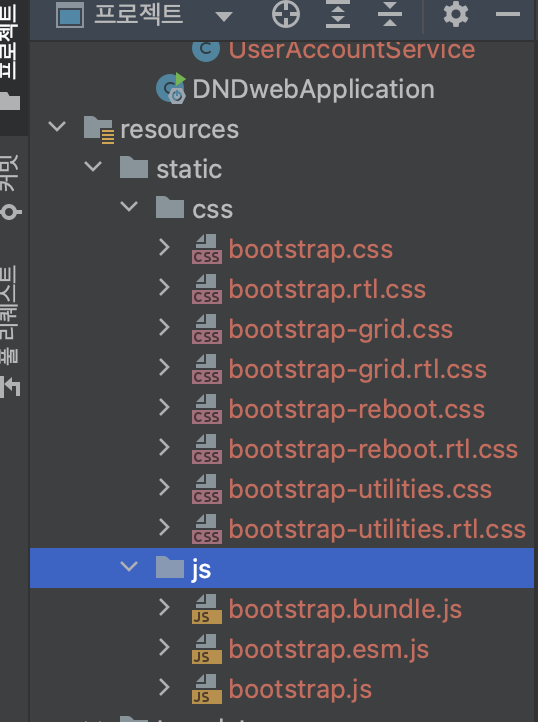Collapse the resources folder
This screenshot has height=722, width=538.
(x=57, y=126)
